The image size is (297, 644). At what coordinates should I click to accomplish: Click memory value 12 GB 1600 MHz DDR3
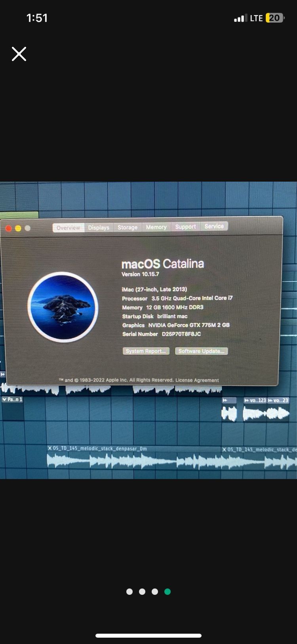[x=175, y=307]
